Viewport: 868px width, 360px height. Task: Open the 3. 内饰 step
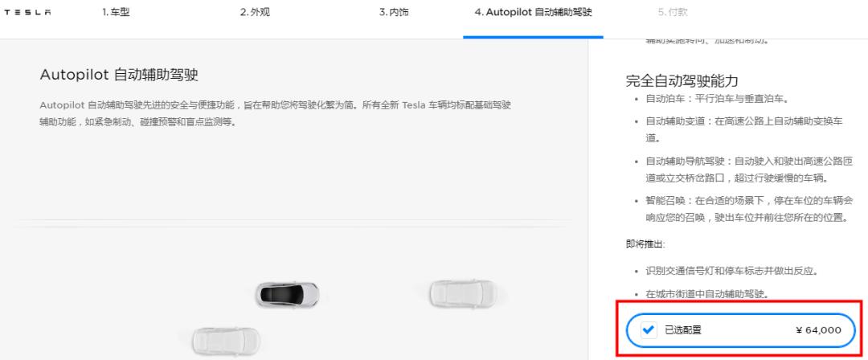pyautogui.click(x=394, y=12)
